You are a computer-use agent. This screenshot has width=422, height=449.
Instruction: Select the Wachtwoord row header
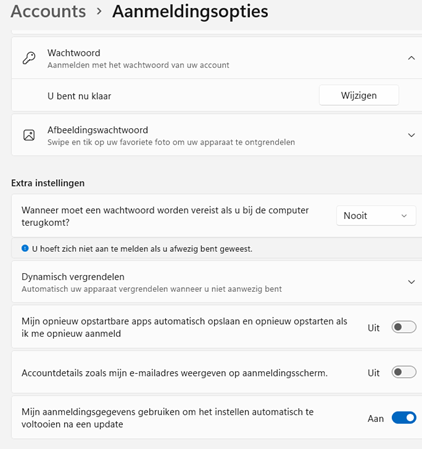[x=217, y=58]
